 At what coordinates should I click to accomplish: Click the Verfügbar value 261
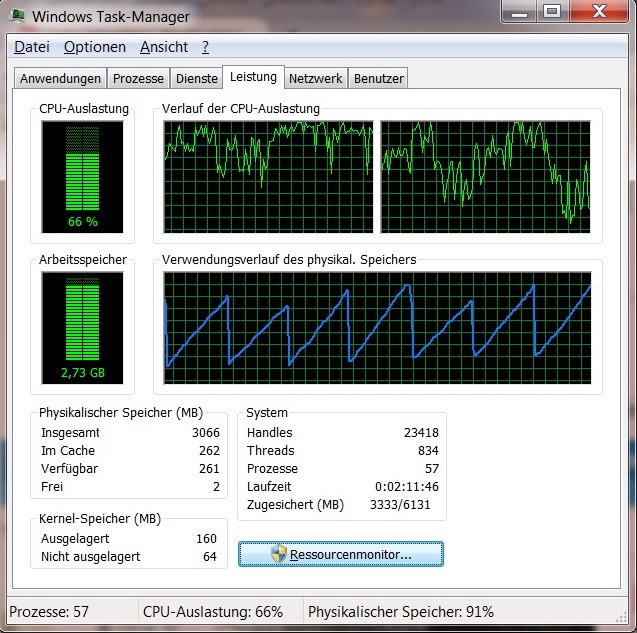click(x=209, y=468)
